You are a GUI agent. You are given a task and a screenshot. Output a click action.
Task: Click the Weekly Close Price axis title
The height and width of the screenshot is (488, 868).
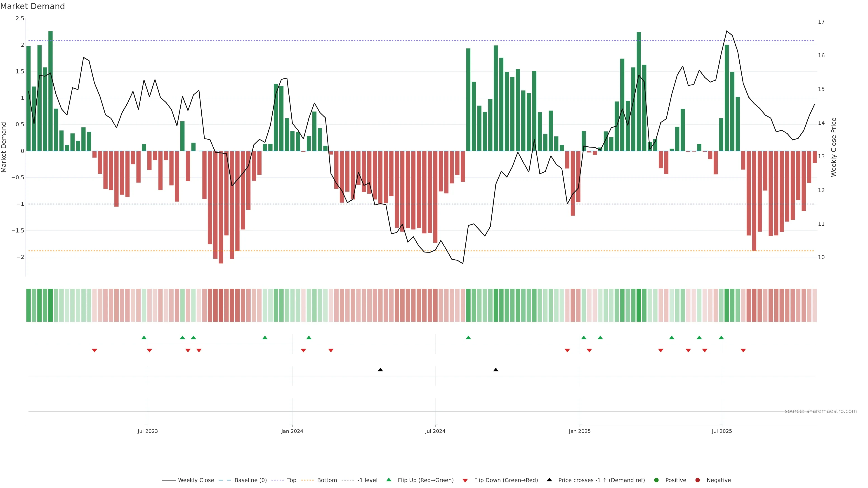(834, 147)
